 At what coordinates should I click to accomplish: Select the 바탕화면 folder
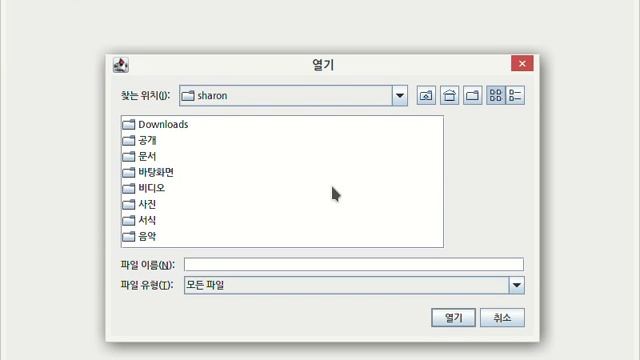pos(148,172)
